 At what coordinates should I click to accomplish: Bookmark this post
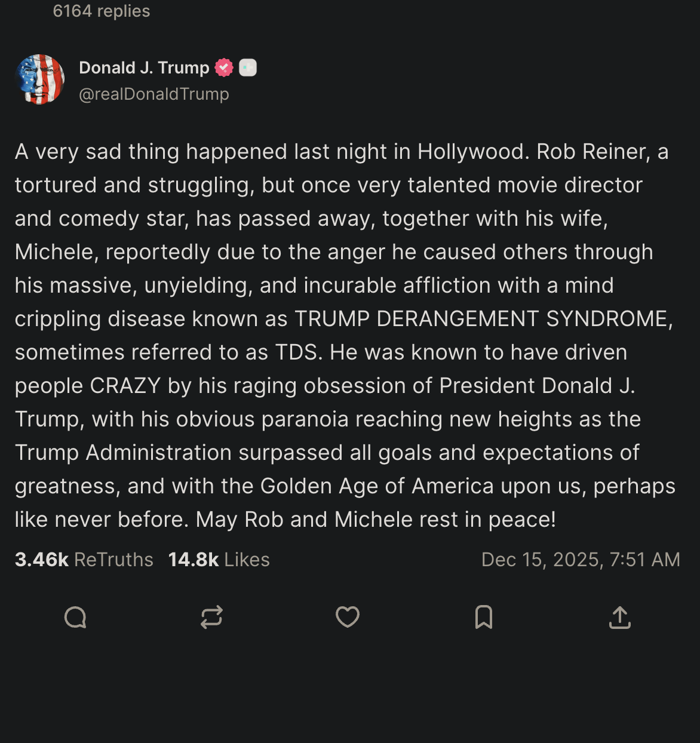pos(484,617)
